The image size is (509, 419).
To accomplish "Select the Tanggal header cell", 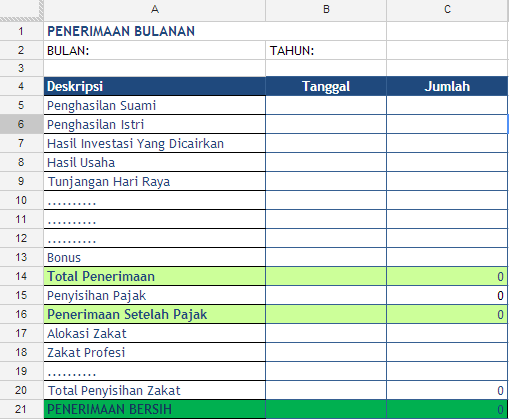I will click(326, 86).
